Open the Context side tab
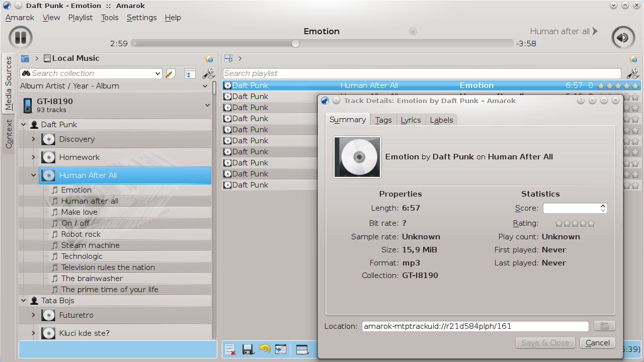644x362 pixels. 9,135
